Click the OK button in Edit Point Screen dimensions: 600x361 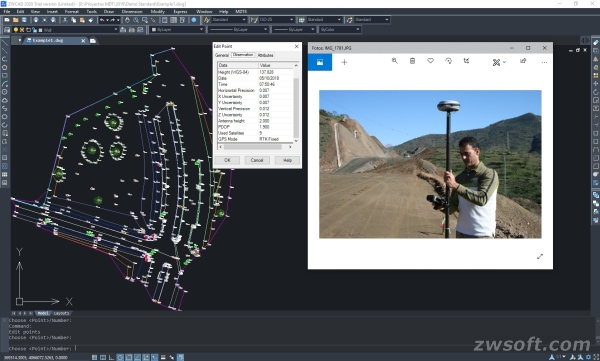pyautogui.click(x=227, y=160)
